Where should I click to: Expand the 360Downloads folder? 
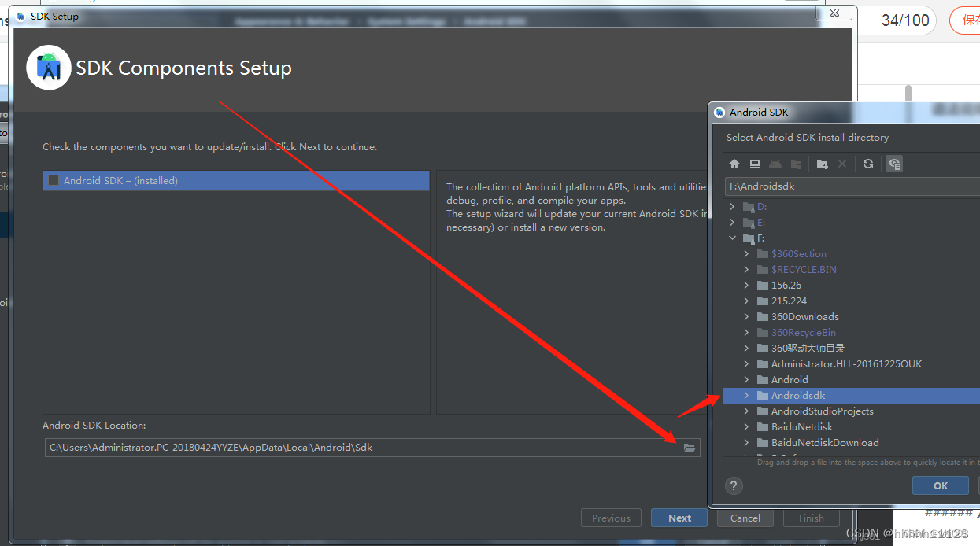(746, 317)
